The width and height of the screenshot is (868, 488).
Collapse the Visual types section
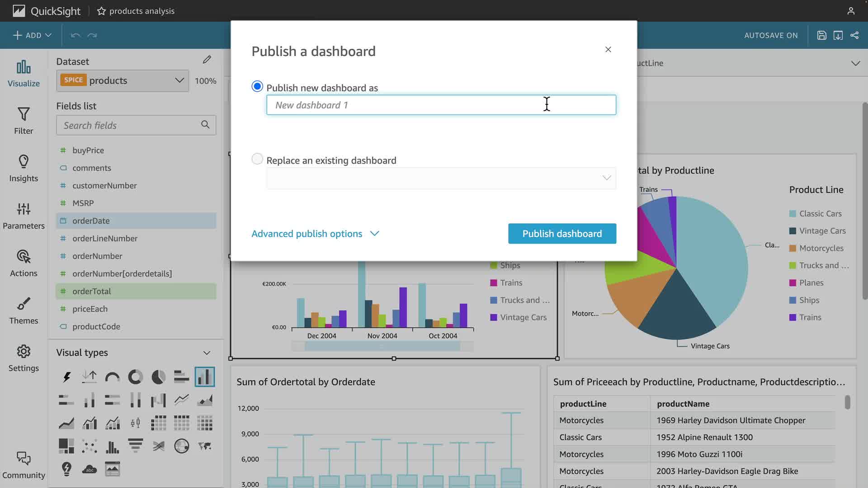pyautogui.click(x=207, y=353)
